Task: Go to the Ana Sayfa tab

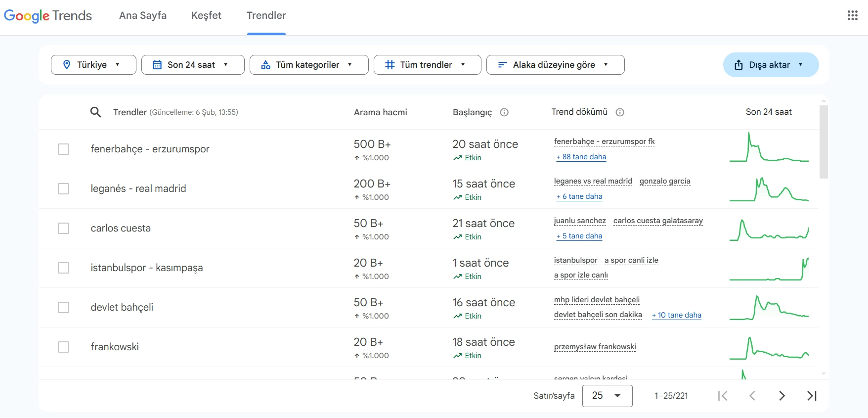Action: click(143, 15)
